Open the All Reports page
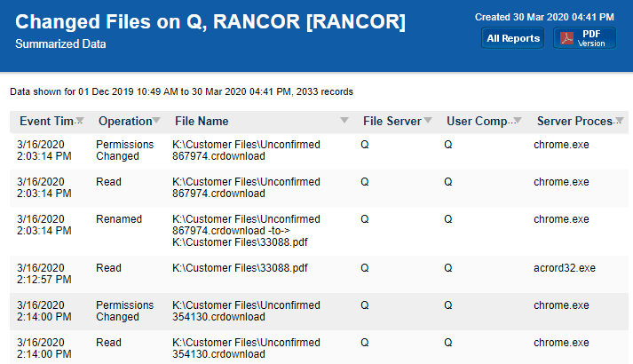 [513, 38]
